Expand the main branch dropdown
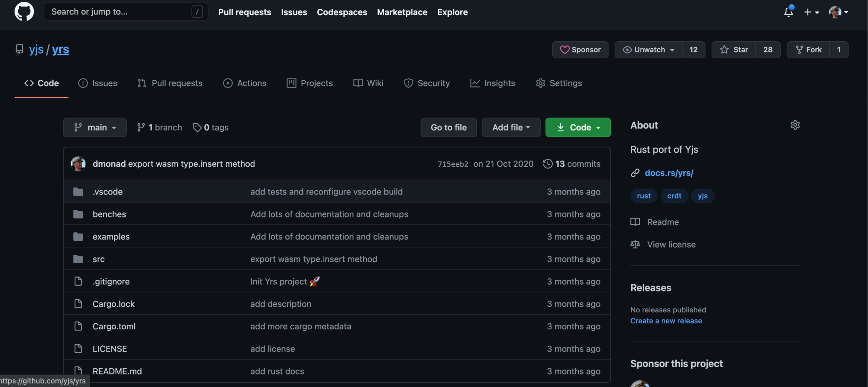Image resolution: width=868 pixels, height=387 pixels. coord(94,127)
